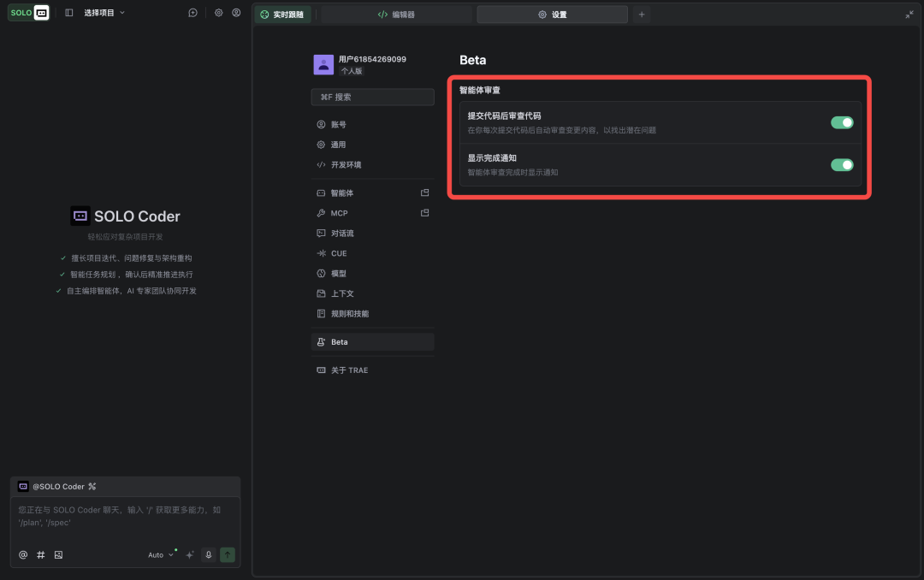This screenshot has width=924, height=580.
Task: Click the 智能体审查 section title
Action: click(x=480, y=90)
